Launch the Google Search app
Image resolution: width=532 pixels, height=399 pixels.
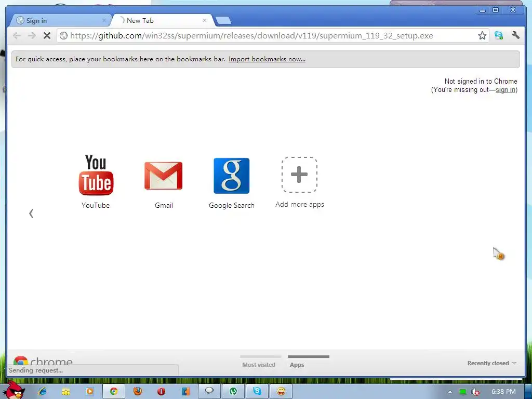coord(231,183)
